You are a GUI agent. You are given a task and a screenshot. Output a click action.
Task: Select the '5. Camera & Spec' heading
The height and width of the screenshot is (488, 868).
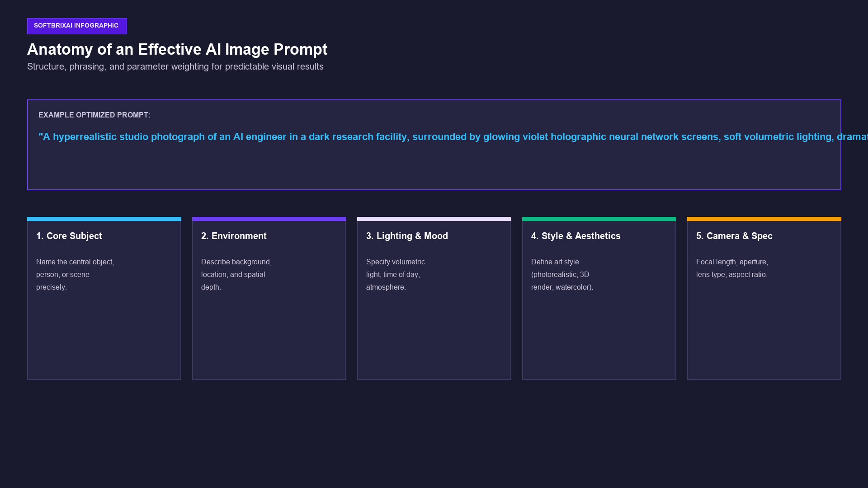pos(734,236)
